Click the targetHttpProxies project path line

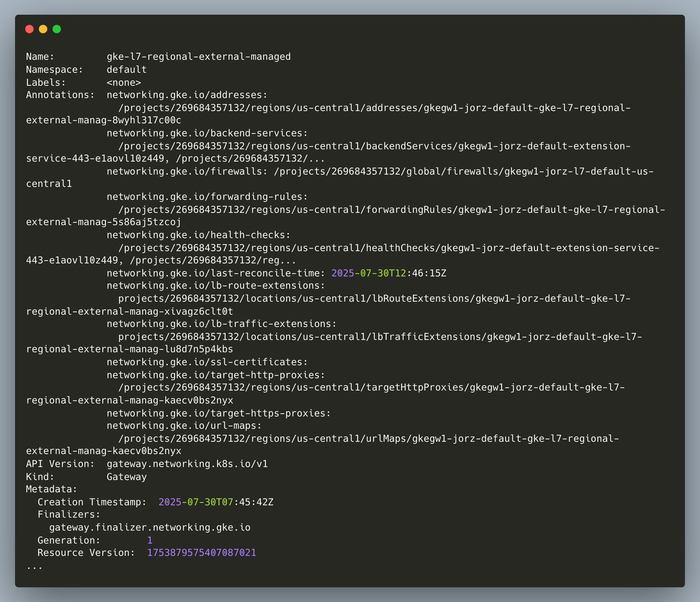click(372, 387)
